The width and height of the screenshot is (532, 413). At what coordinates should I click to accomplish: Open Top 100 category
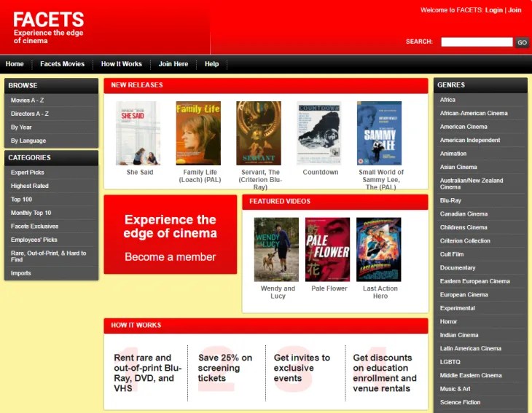pyautogui.click(x=21, y=200)
